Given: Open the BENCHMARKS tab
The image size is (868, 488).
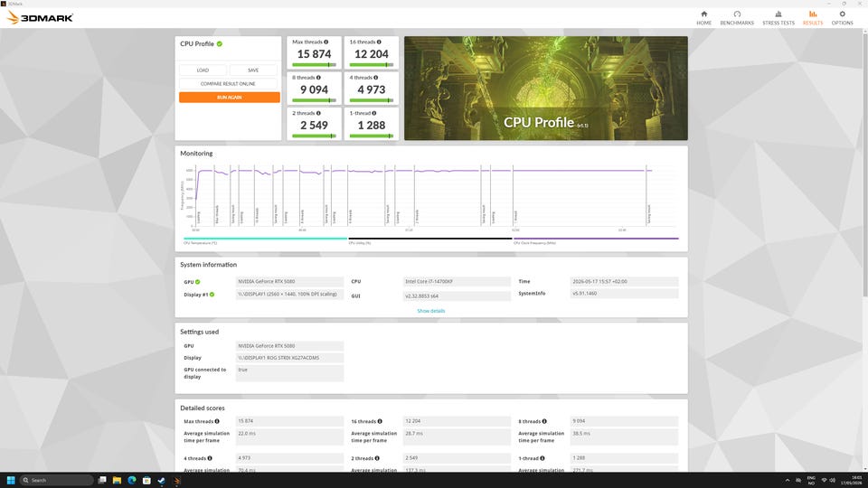Looking at the screenshot, I should [737, 18].
